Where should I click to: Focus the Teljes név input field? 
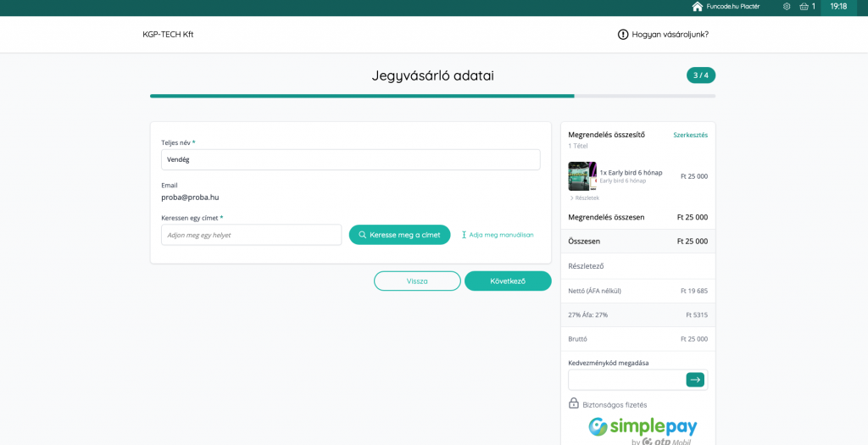pyautogui.click(x=350, y=159)
